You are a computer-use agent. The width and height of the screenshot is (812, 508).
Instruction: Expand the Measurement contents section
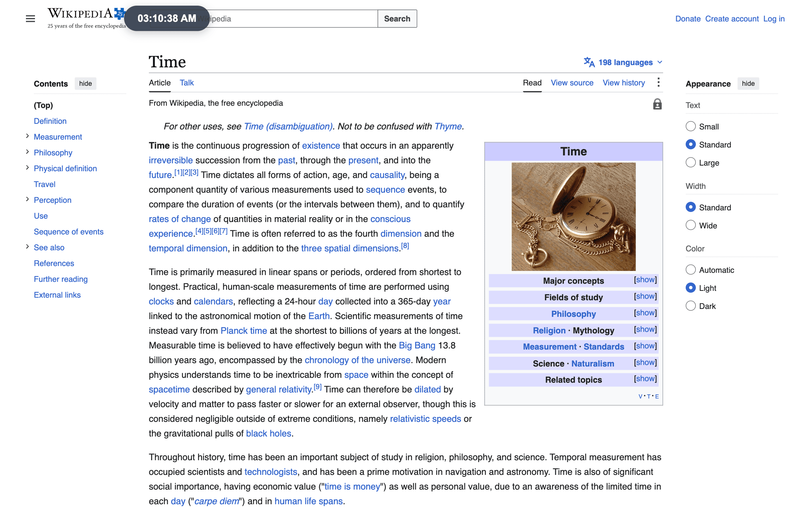27,136
